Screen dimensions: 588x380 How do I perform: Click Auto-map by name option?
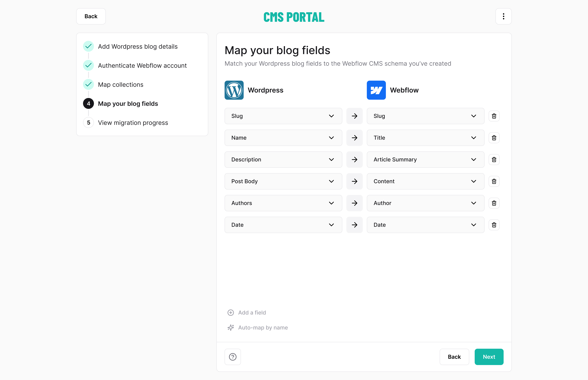coord(263,328)
